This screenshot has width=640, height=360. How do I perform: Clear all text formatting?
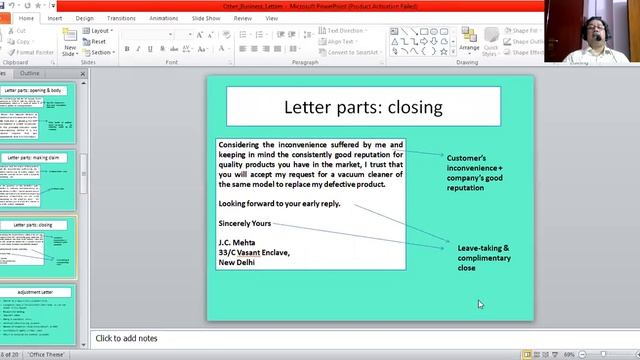tap(227, 35)
